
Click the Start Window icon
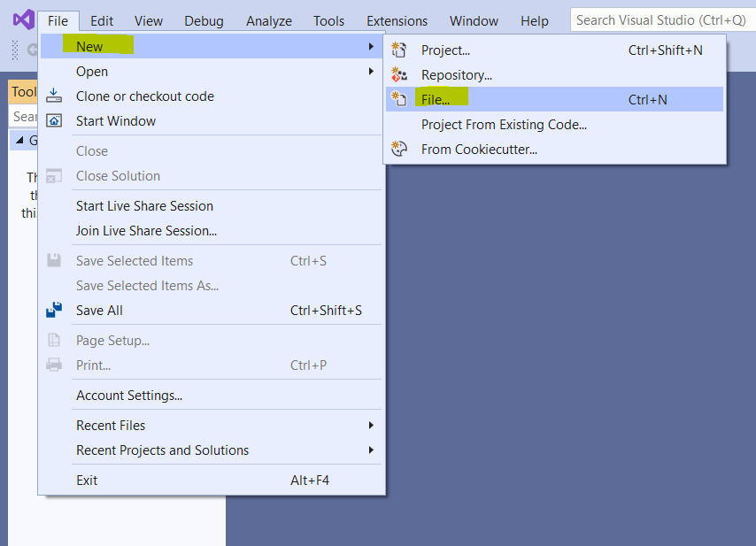pyautogui.click(x=55, y=120)
